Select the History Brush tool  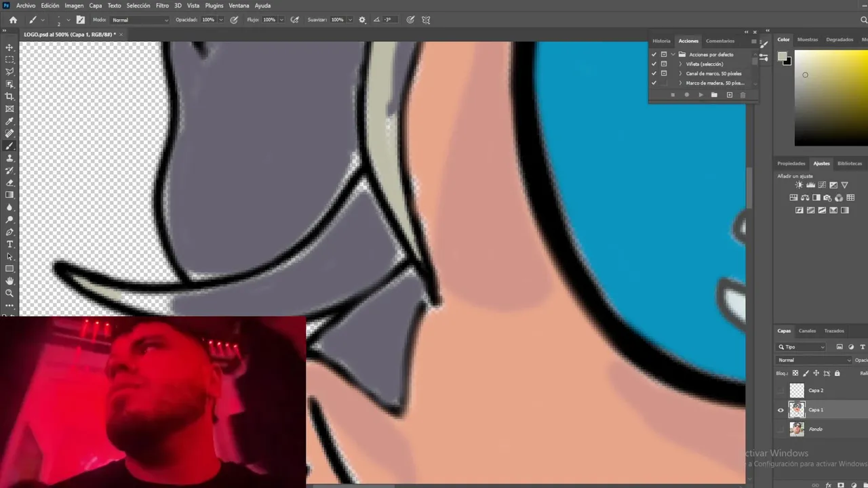(9, 170)
